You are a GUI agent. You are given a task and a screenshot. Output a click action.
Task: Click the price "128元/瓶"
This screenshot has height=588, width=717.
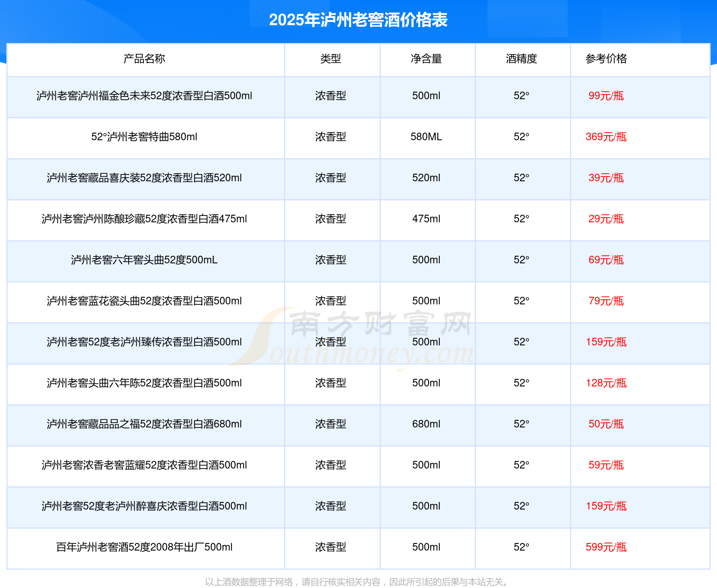(606, 383)
